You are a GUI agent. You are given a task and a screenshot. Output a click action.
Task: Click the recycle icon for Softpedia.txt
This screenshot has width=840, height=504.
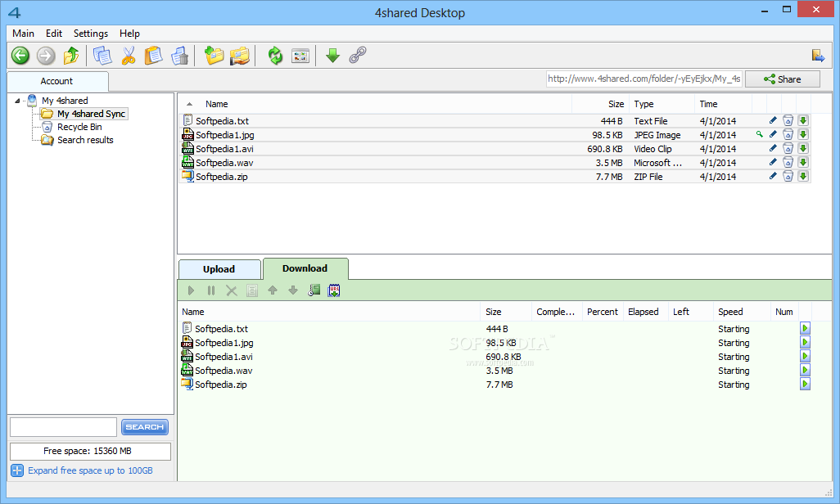coord(788,120)
